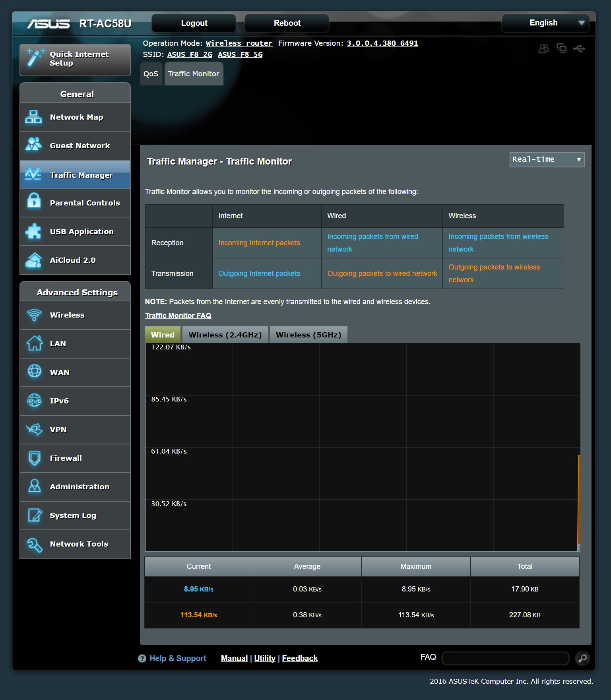The image size is (611, 700).
Task: Open the Guest Network menu item
Action: pyautogui.click(x=75, y=145)
